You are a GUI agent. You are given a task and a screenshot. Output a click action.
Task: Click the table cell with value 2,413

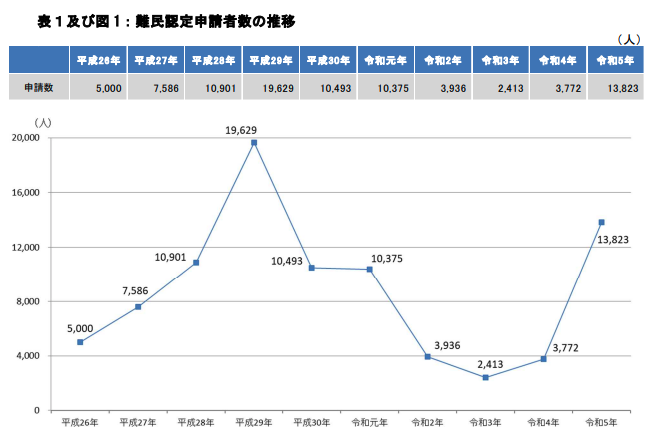click(x=500, y=87)
